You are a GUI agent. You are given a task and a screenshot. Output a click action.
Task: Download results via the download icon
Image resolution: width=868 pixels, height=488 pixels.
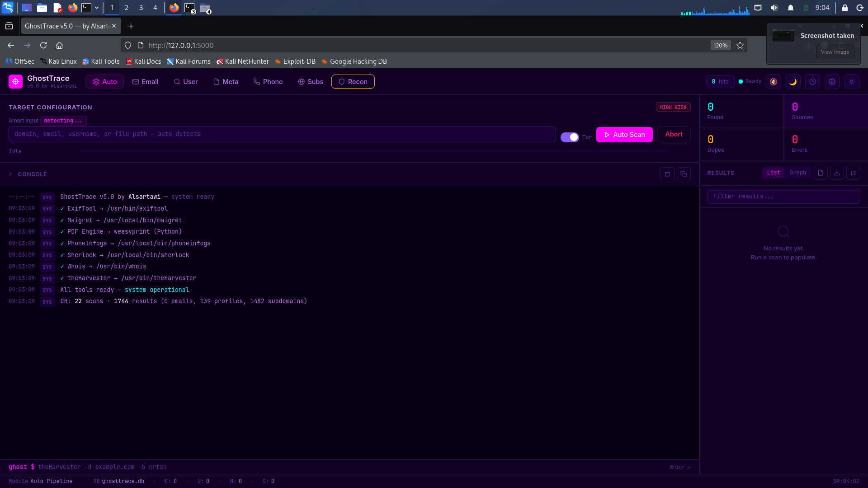coord(837,173)
